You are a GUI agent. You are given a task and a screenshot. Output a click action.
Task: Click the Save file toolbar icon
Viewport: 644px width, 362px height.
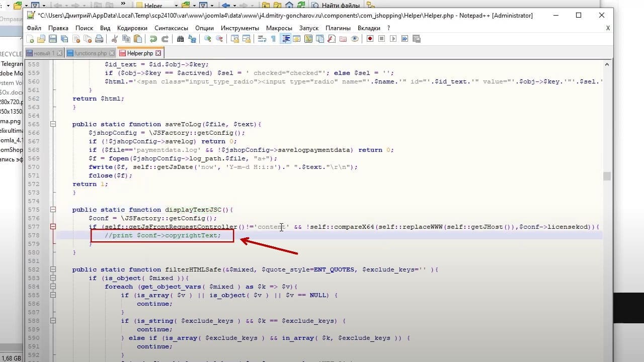tap(53, 39)
